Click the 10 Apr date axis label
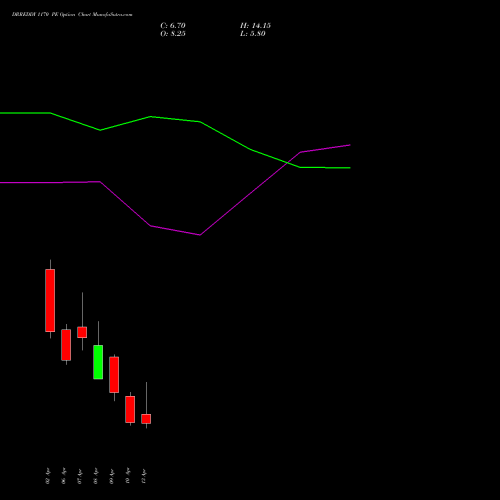This screenshot has height=500, width=500. pos(128,476)
